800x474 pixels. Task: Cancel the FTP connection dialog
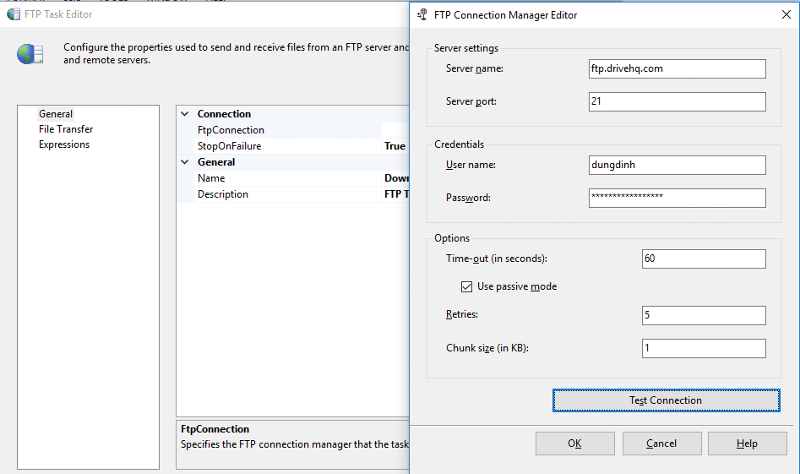point(661,443)
